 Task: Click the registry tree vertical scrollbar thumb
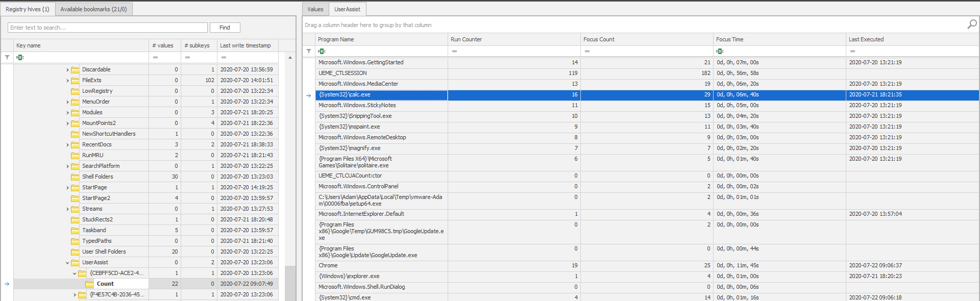click(x=290, y=283)
